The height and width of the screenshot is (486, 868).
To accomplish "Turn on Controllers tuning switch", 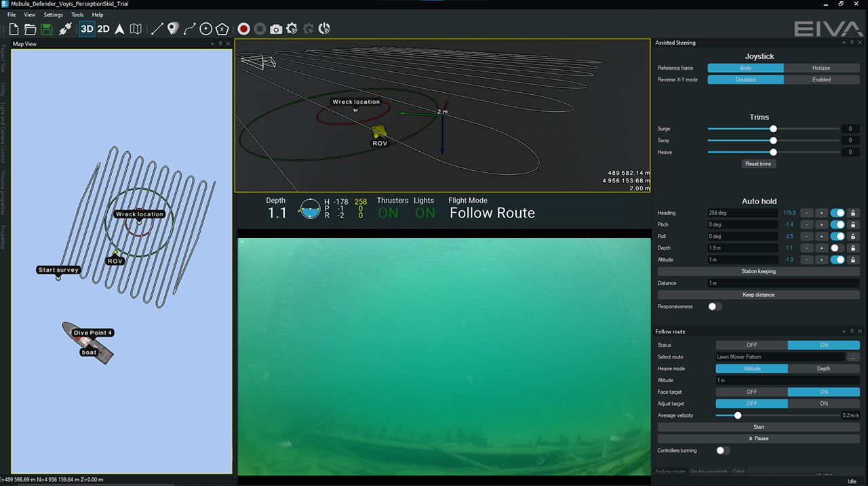I will click(x=722, y=451).
